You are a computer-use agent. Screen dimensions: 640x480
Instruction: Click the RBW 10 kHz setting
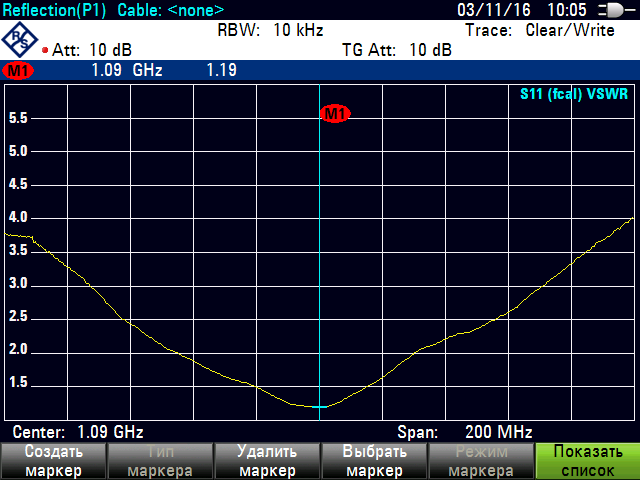(x=270, y=30)
